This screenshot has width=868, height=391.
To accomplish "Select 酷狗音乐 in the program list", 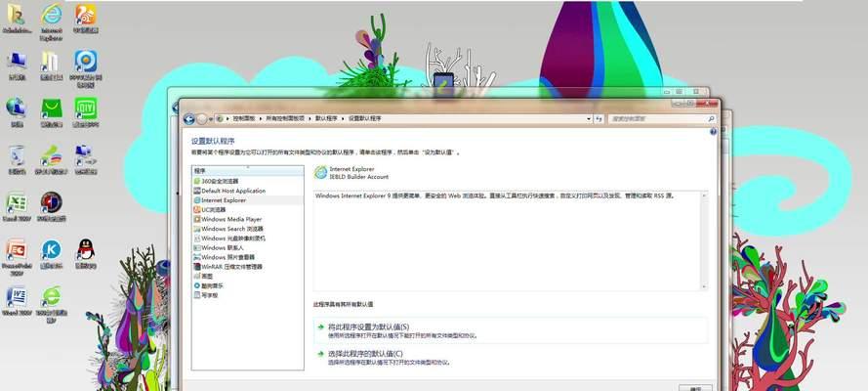I will click(248, 285).
